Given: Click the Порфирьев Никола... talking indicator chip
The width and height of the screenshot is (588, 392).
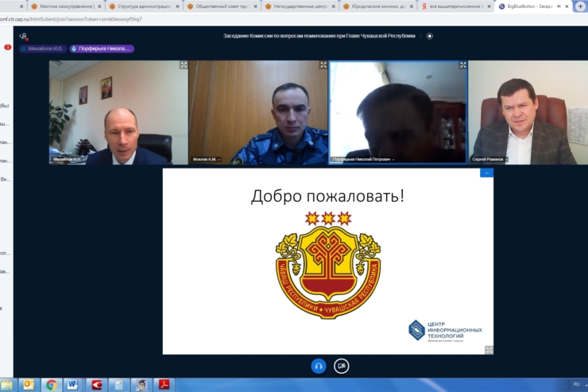Looking at the screenshot, I should [102, 49].
